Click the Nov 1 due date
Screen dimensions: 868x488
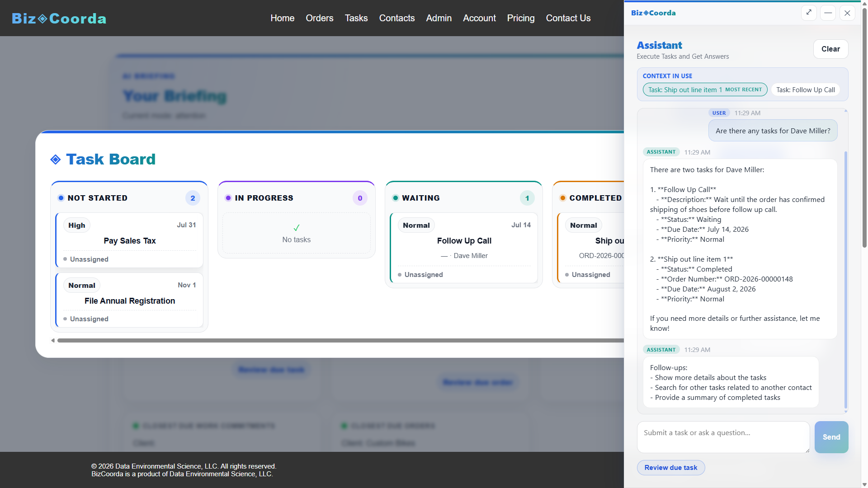point(187,285)
